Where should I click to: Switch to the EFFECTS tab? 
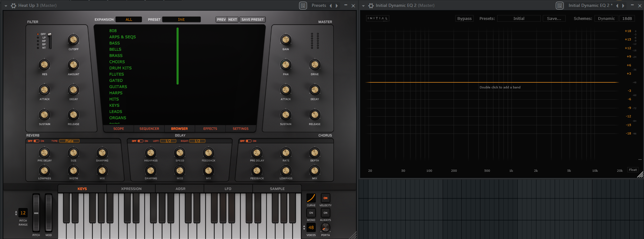pos(210,129)
